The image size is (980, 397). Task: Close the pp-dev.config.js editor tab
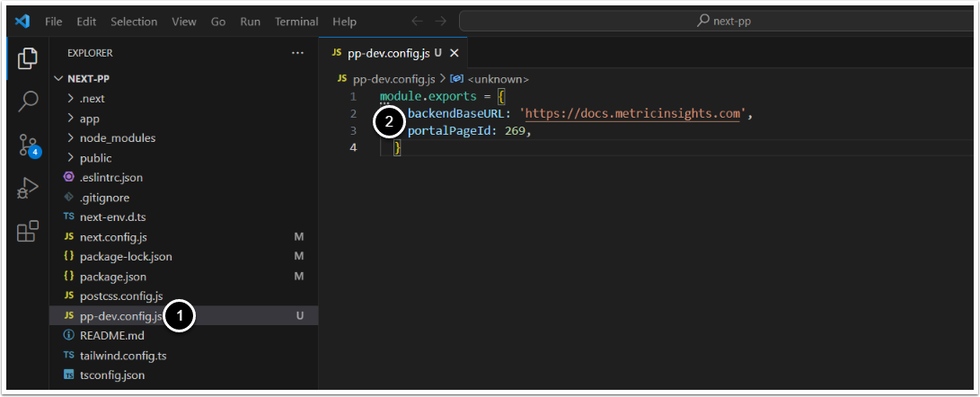[454, 53]
